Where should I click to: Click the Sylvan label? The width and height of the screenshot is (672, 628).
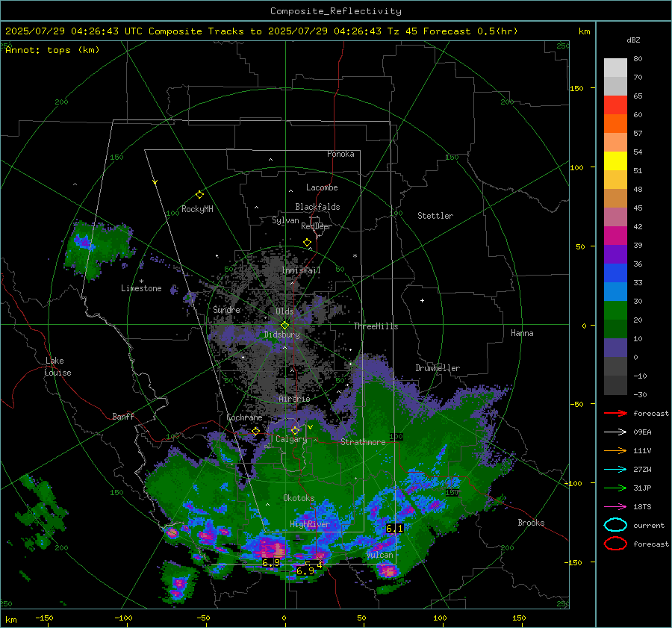click(x=285, y=220)
